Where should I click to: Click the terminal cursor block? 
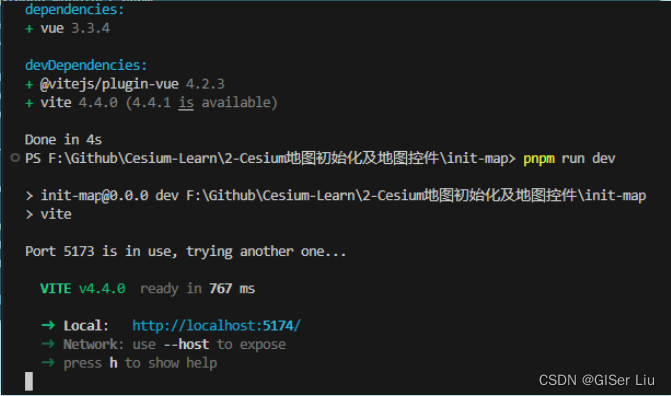pyautogui.click(x=29, y=381)
